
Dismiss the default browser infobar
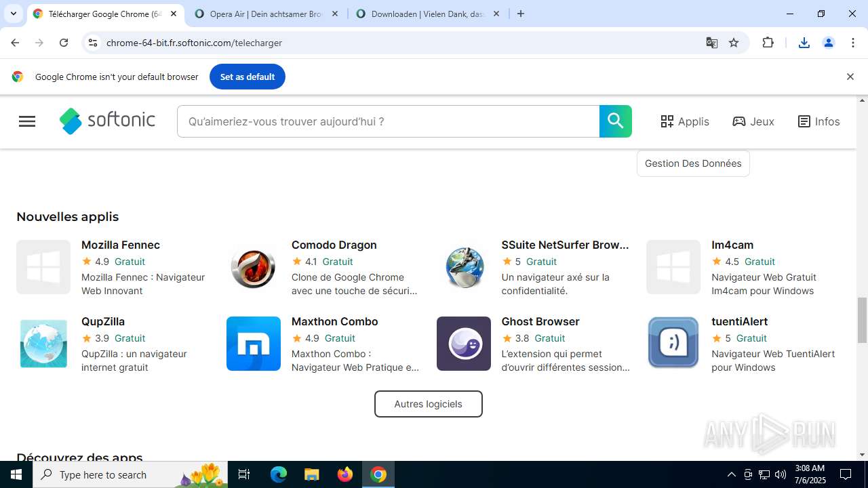coord(850,77)
